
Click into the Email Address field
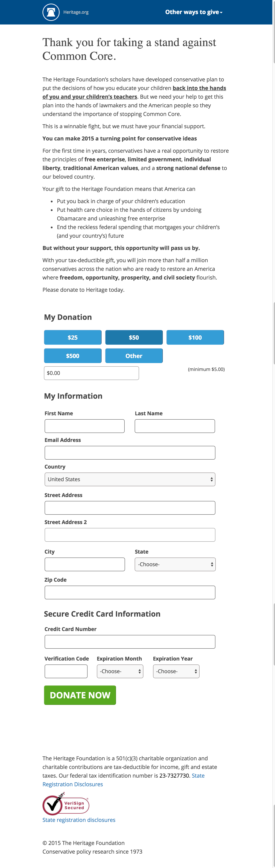130,453
